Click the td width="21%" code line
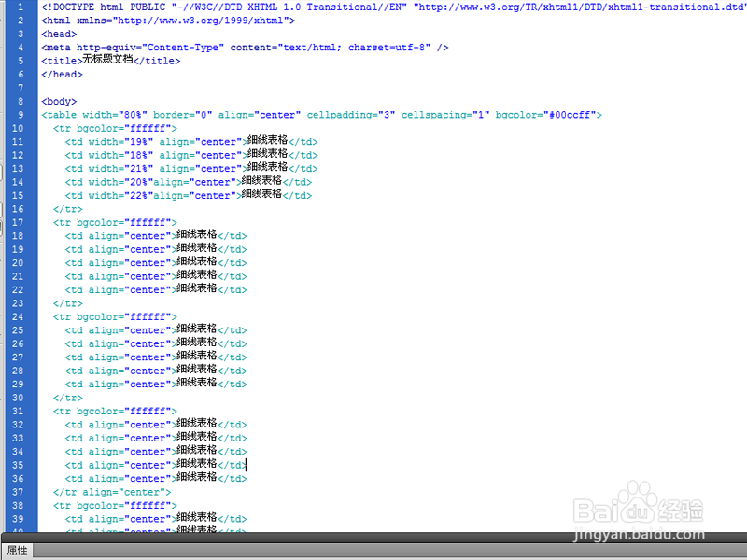Viewport: 747px width, 560px height. tap(191, 168)
